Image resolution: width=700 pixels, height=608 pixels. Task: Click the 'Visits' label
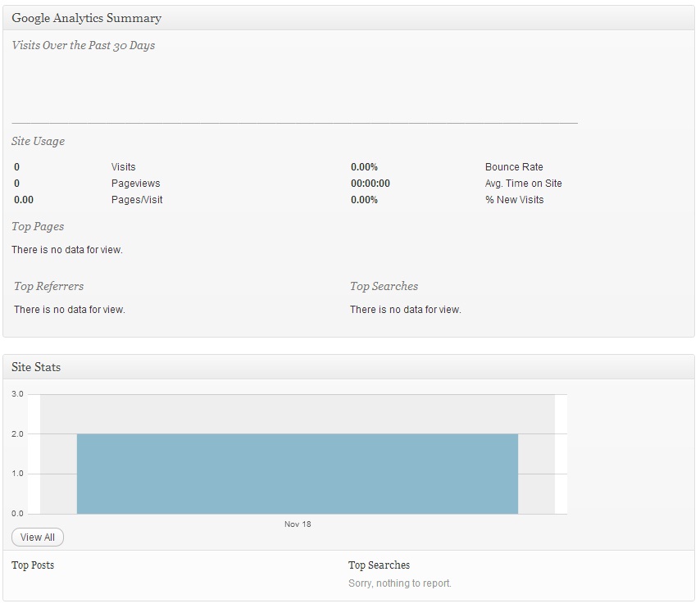pos(123,167)
